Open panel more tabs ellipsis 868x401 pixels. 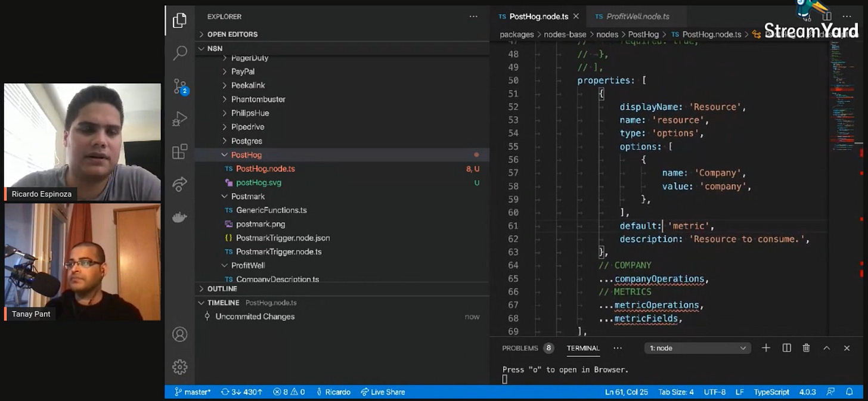coord(618,348)
